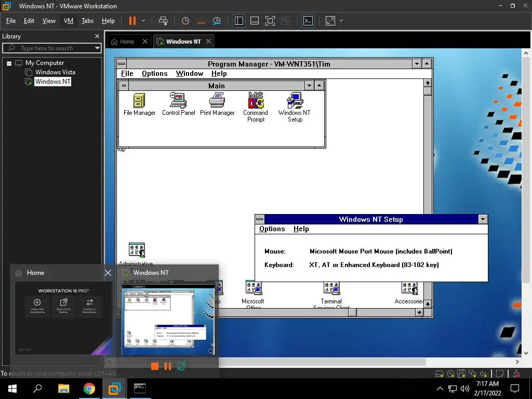The width and height of the screenshot is (532, 399).
Task: Toggle the Show Library sidebar icon
Action: [239, 21]
